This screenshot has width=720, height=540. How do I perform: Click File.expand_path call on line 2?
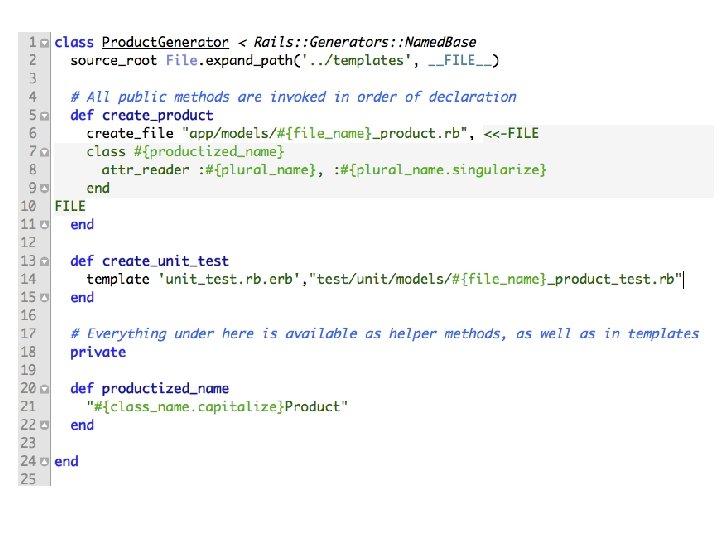click(x=229, y=61)
